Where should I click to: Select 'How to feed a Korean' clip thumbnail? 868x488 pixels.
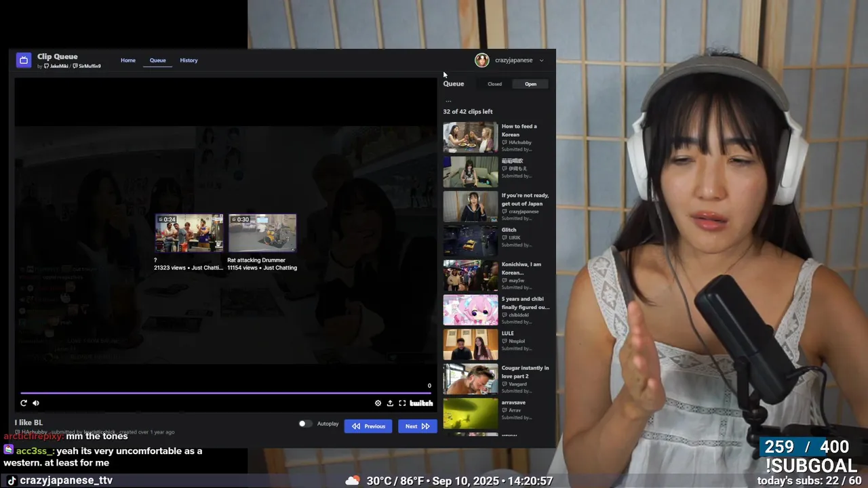point(471,138)
